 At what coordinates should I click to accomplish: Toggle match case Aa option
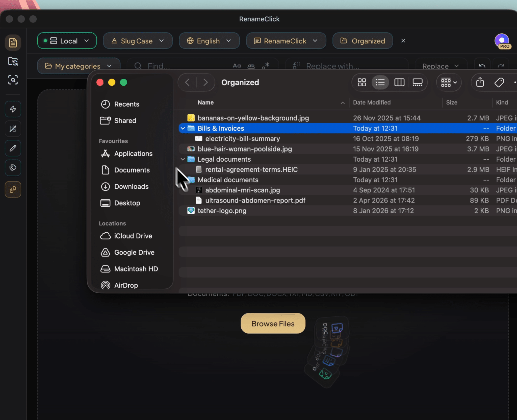pos(237,66)
